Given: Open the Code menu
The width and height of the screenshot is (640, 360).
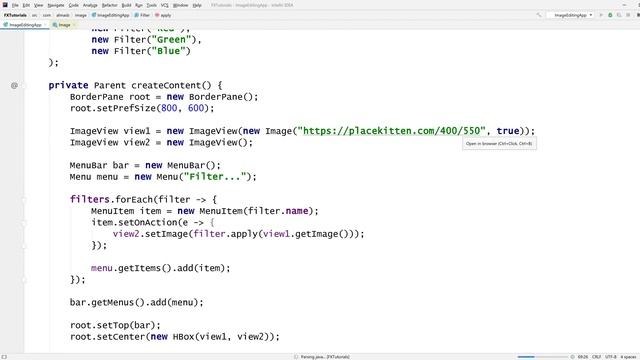Looking at the screenshot, I should coord(73,5).
